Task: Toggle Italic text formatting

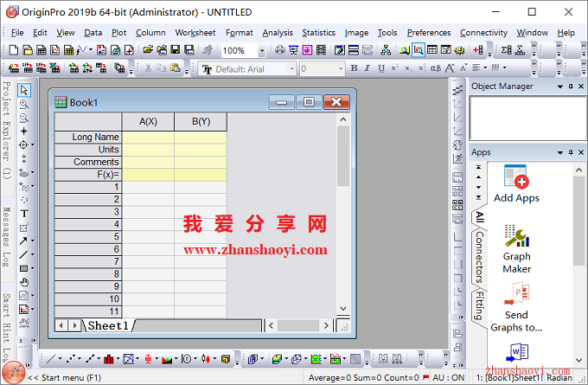Action: 367,68
